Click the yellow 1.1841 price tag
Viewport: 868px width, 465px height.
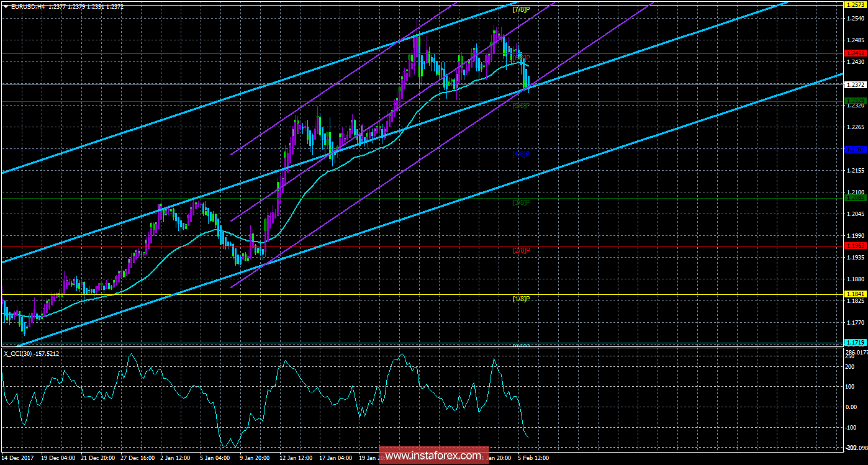pos(855,294)
